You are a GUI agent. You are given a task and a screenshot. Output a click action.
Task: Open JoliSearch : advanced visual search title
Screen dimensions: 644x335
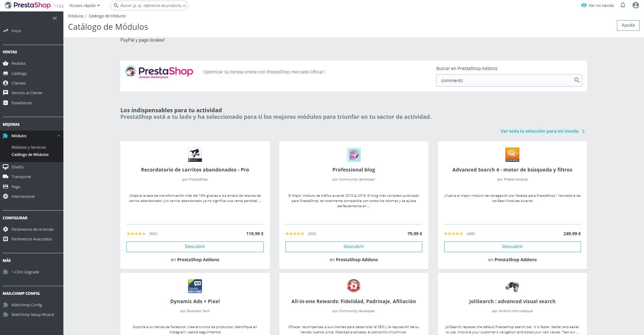pos(512,301)
